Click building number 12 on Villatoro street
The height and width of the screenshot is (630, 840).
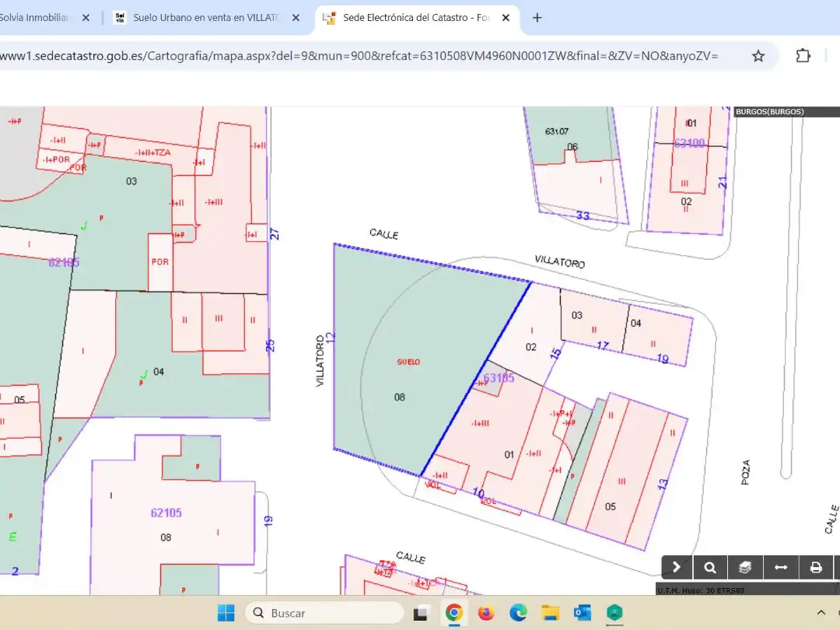330,338
